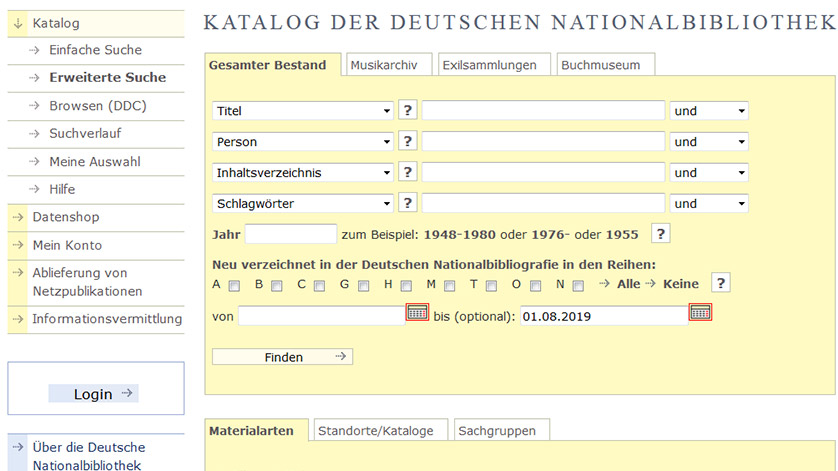The image size is (838, 471).
Task: Open help icon after Alle/Keine links
Action: click(x=720, y=284)
